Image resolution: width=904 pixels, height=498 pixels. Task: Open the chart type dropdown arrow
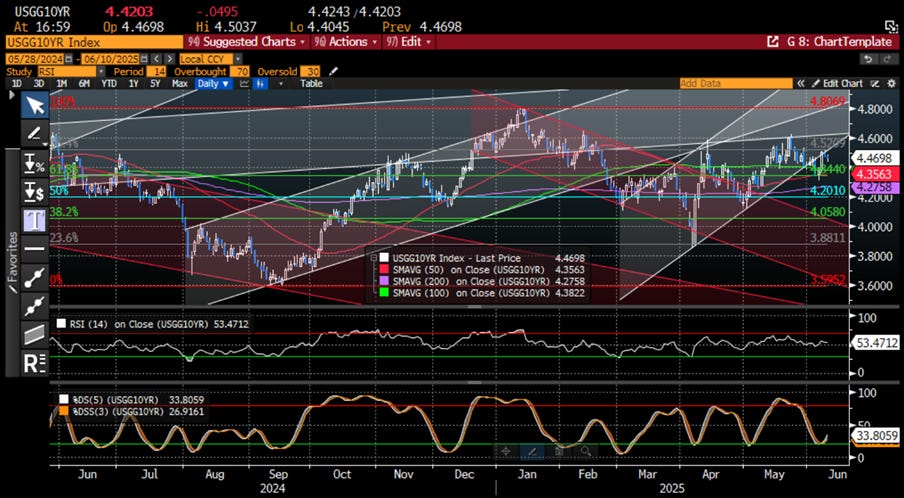(x=281, y=84)
